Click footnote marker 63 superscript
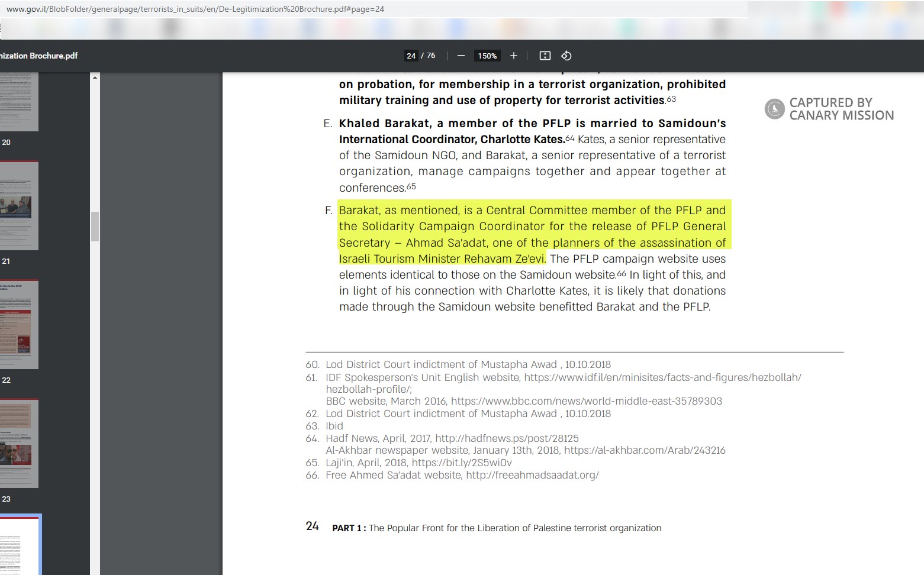Screen dimensions: 924x575 671,99
